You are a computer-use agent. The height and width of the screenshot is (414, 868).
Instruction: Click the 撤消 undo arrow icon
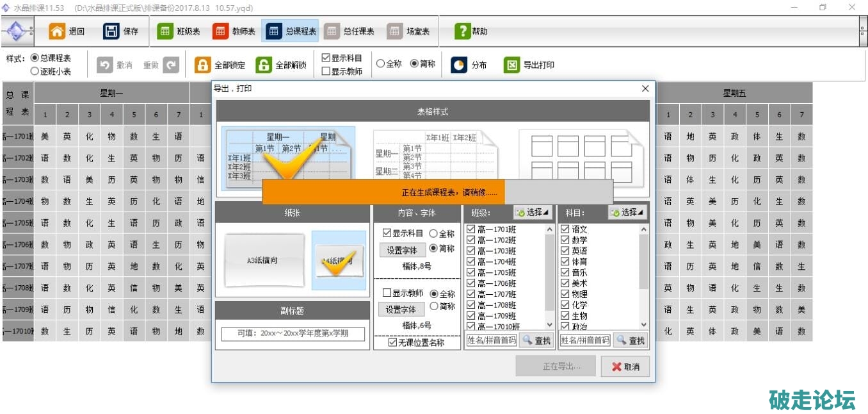pos(104,65)
